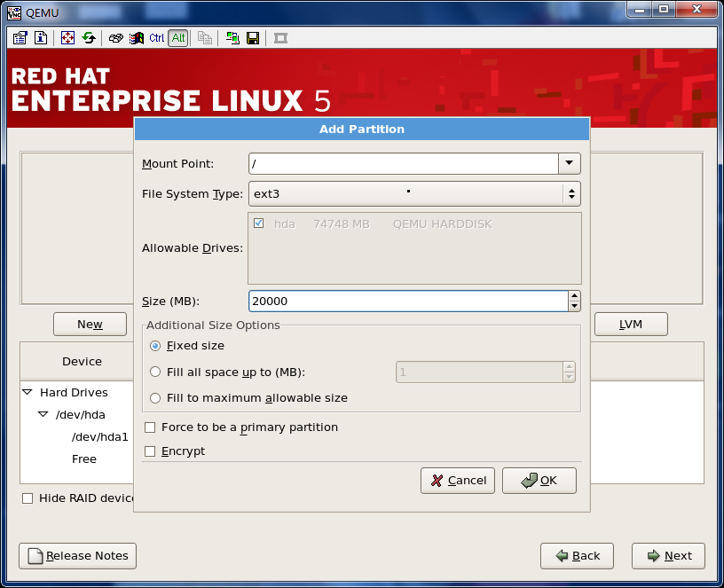This screenshot has width=724, height=588.
Task: Increment the fill-up-to MB spinner
Action: [569, 367]
